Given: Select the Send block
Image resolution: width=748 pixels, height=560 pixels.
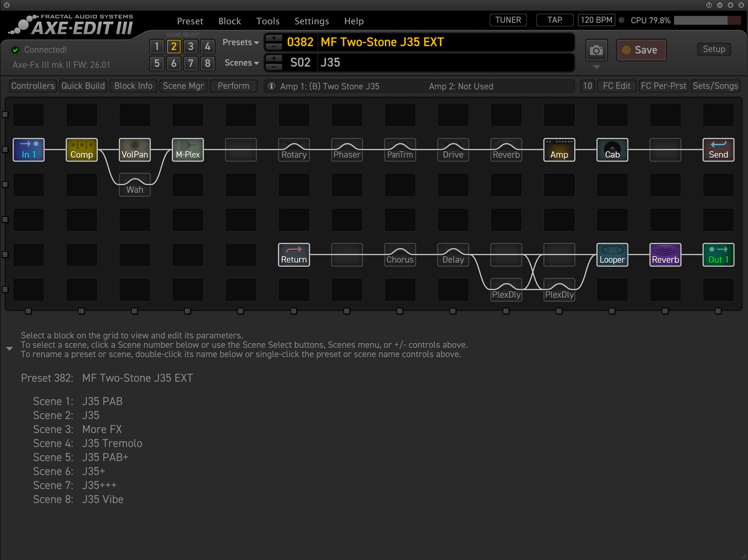Looking at the screenshot, I should (718, 150).
